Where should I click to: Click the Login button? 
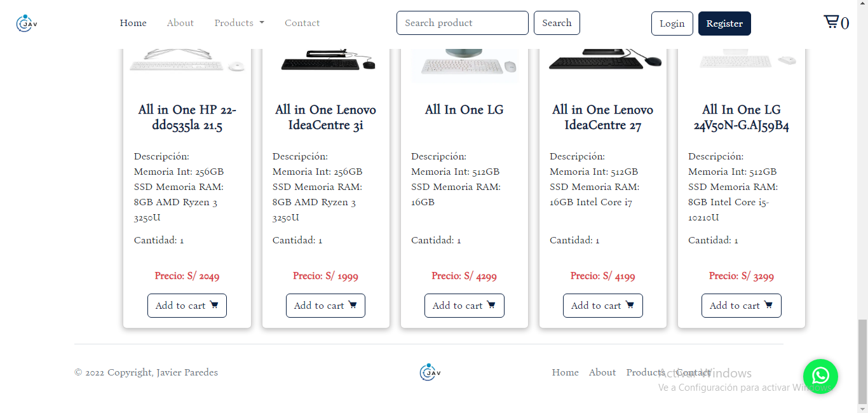tap(672, 23)
